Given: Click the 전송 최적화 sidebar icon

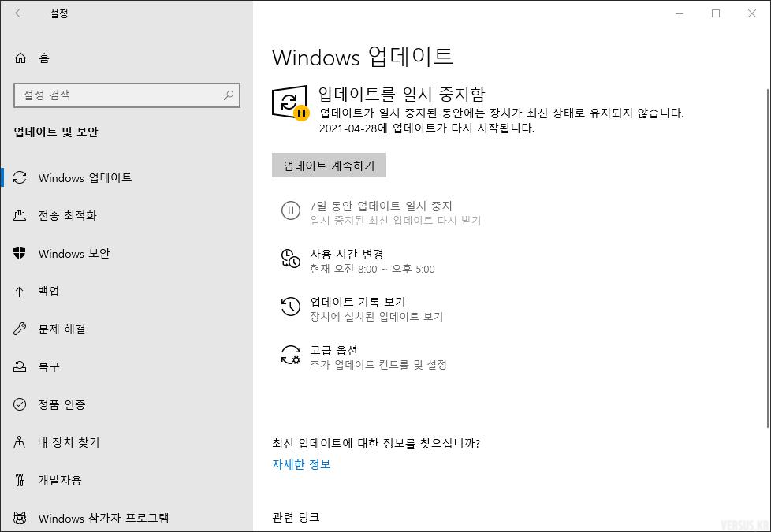Looking at the screenshot, I should point(20,215).
